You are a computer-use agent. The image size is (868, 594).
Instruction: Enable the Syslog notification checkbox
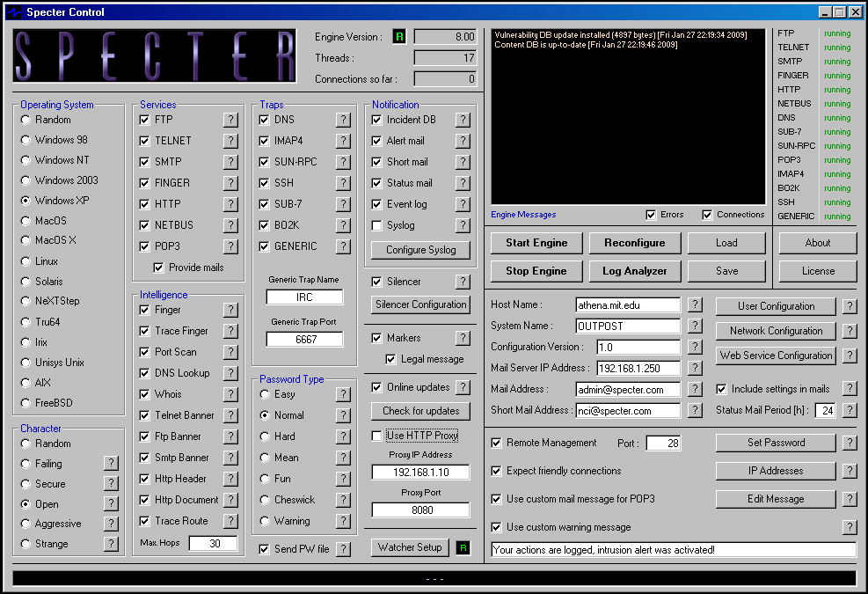[x=377, y=225]
